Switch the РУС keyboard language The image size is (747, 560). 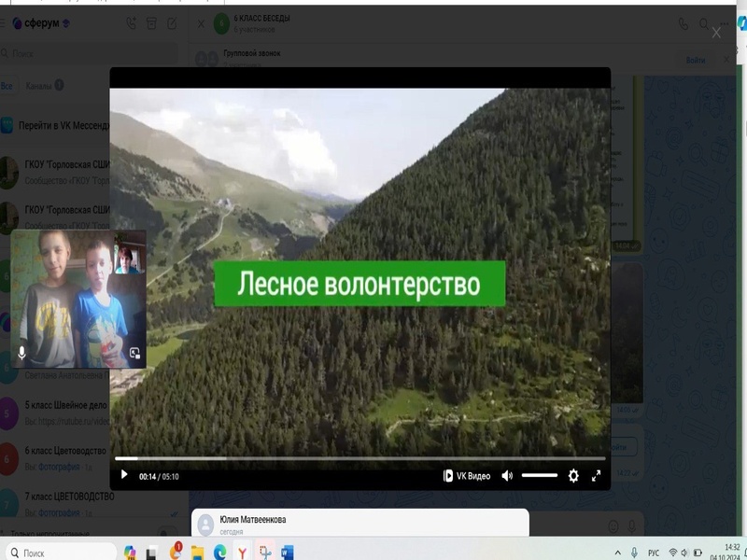tap(654, 553)
